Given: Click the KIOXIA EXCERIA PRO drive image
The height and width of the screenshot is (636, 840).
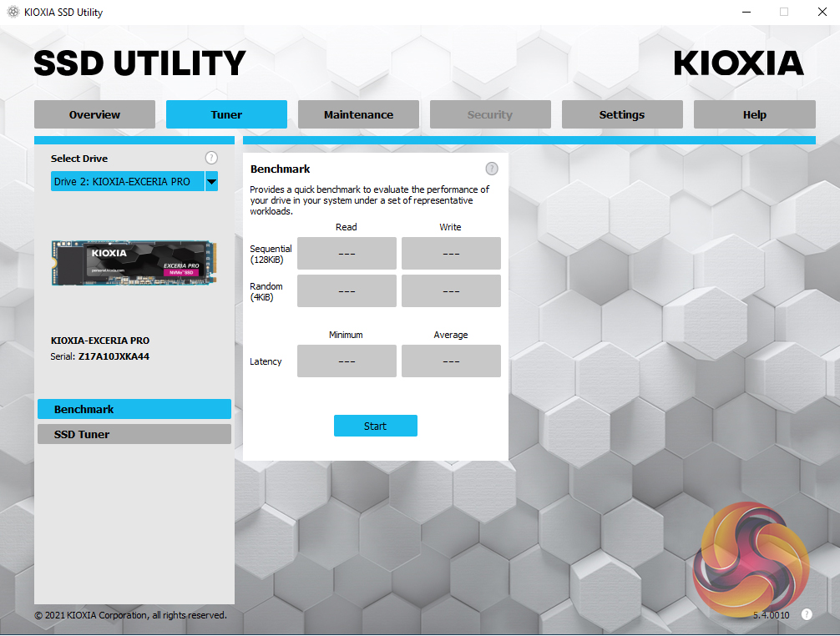Looking at the screenshot, I should pyautogui.click(x=134, y=263).
